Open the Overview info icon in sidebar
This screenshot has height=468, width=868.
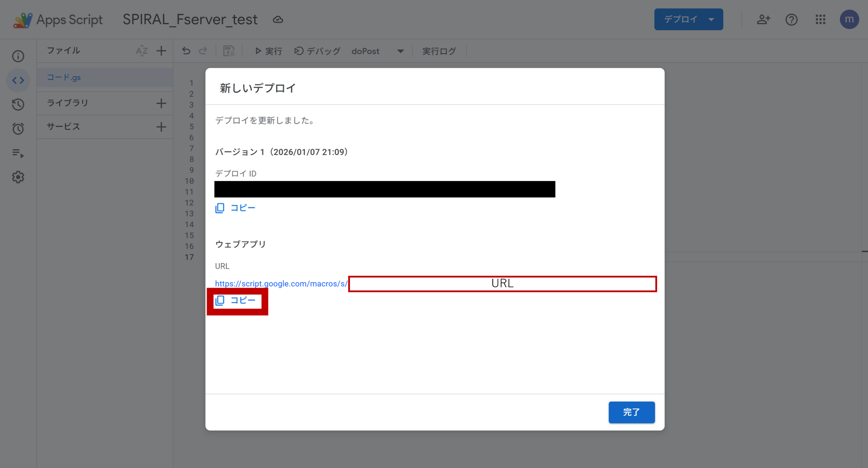pyautogui.click(x=18, y=56)
